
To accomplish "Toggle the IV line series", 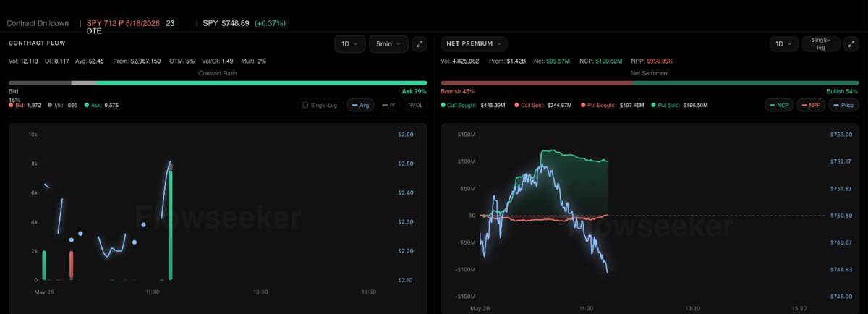I will point(388,105).
